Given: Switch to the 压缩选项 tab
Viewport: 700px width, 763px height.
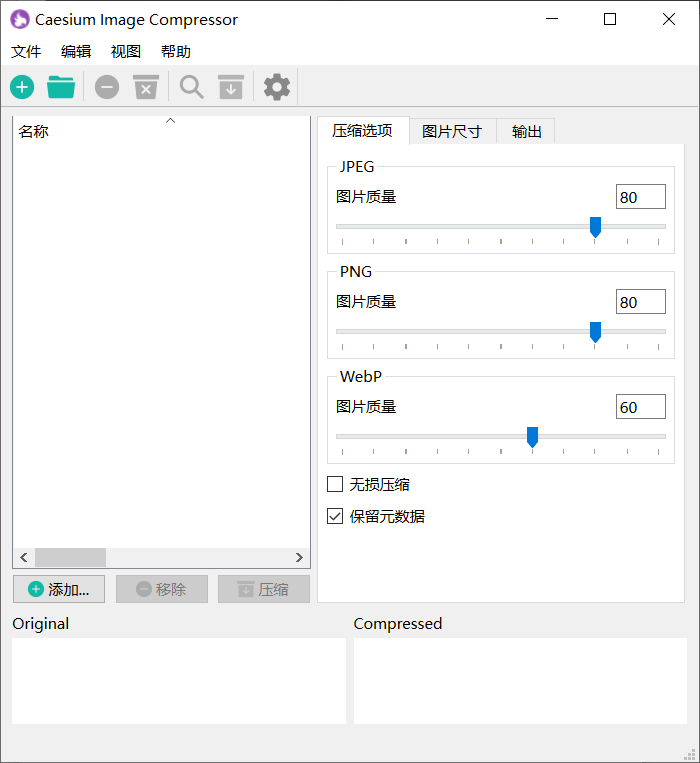Looking at the screenshot, I should 363,130.
